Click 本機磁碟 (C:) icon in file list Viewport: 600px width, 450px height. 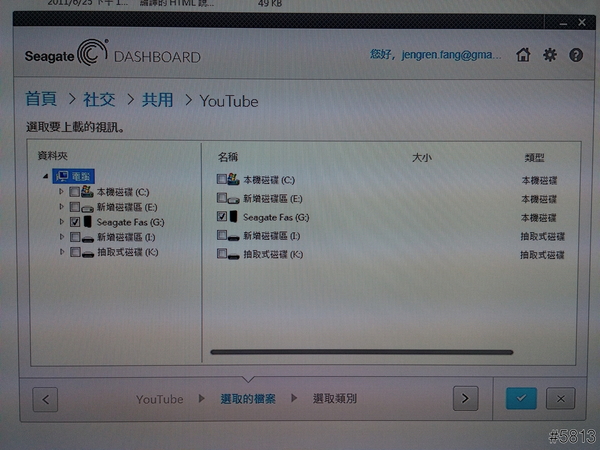point(233,179)
